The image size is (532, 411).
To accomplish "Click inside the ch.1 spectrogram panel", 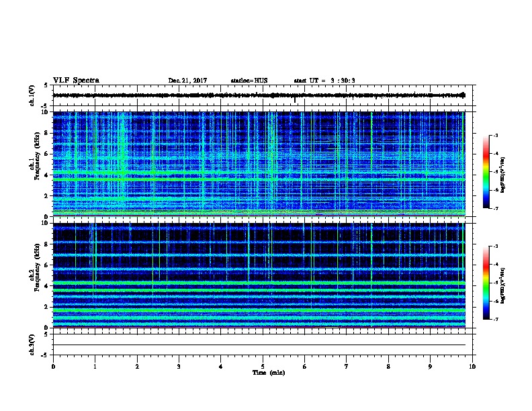I will pyautogui.click(x=259, y=164).
